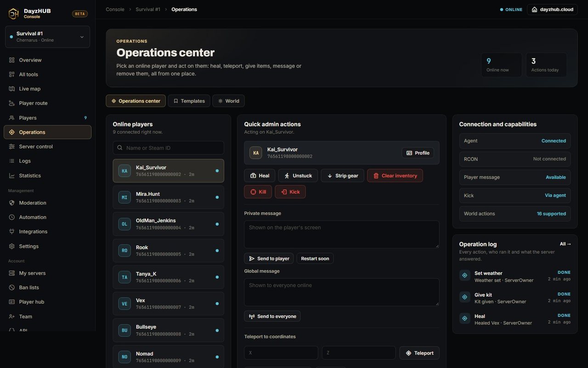
Task: Open All tools in the sidebar
Action: (47, 75)
